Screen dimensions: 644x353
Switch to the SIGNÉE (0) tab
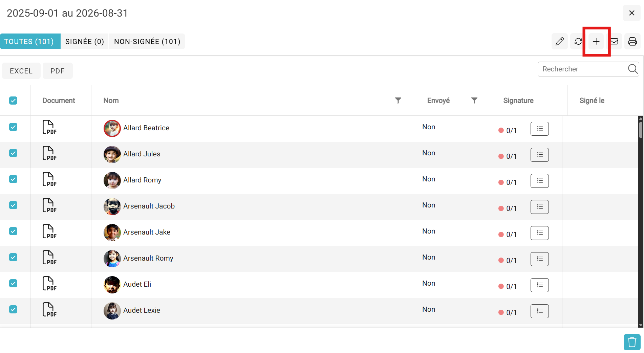click(x=85, y=42)
